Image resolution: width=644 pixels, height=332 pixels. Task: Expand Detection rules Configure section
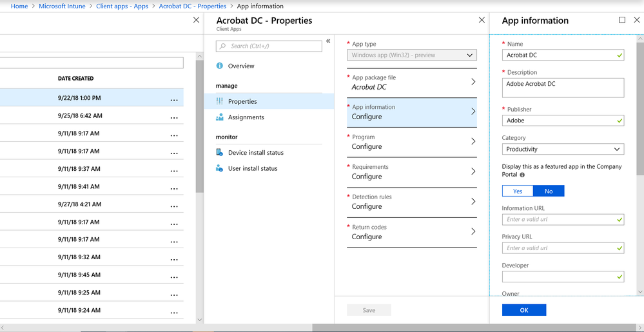pos(412,202)
